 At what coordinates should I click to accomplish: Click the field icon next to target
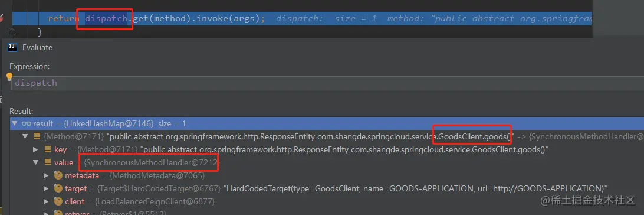[58, 188]
